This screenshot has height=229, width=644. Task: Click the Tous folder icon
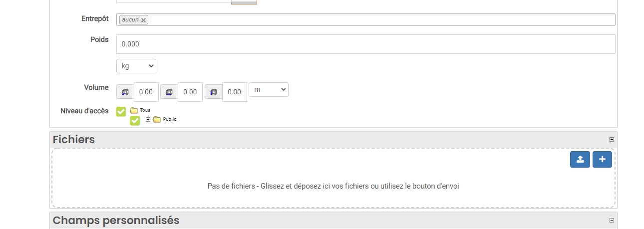[133, 110]
